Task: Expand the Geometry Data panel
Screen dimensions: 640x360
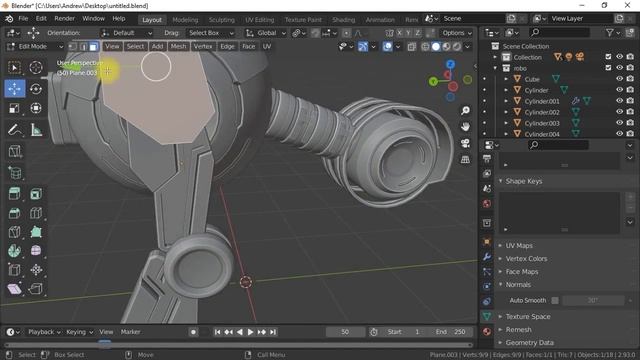Action: [529, 342]
